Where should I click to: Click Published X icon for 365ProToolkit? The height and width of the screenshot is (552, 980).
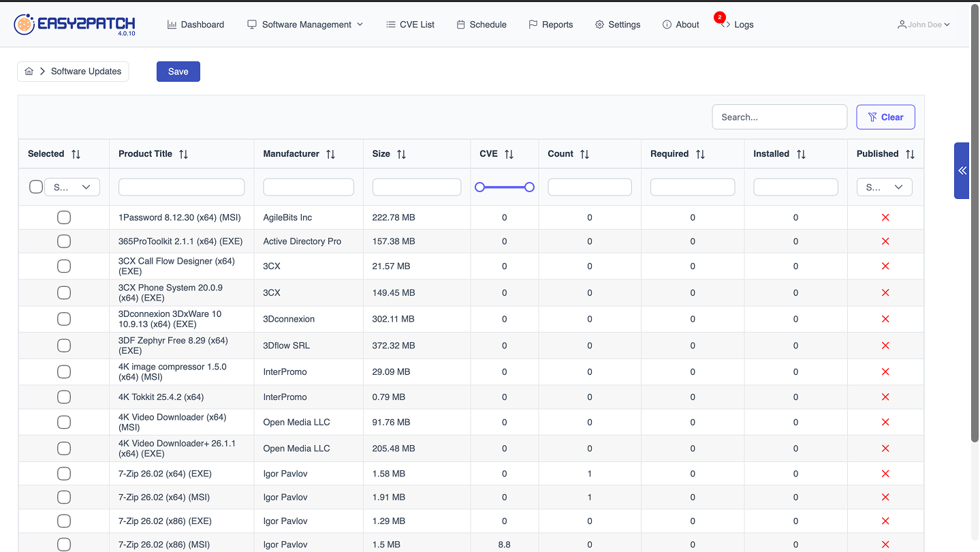click(885, 241)
